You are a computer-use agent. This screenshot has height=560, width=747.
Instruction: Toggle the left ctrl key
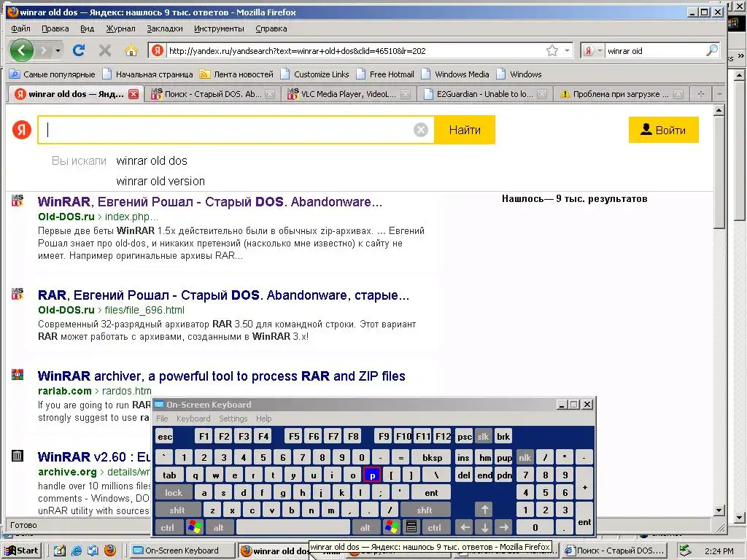(167, 527)
